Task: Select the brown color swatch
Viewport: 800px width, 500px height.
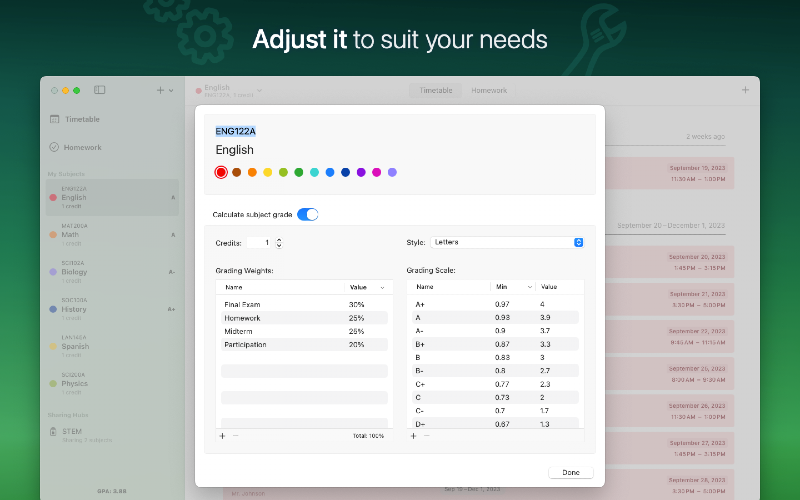Action: [x=236, y=172]
